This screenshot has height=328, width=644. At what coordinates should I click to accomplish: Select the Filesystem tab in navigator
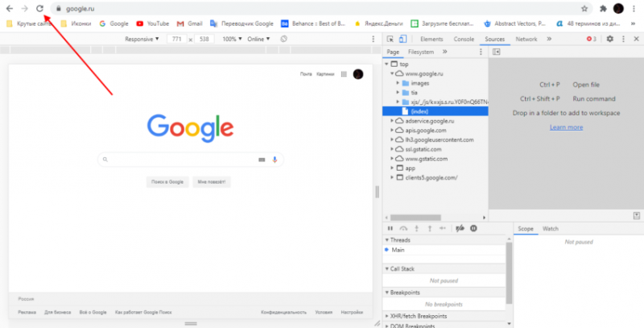tap(421, 52)
